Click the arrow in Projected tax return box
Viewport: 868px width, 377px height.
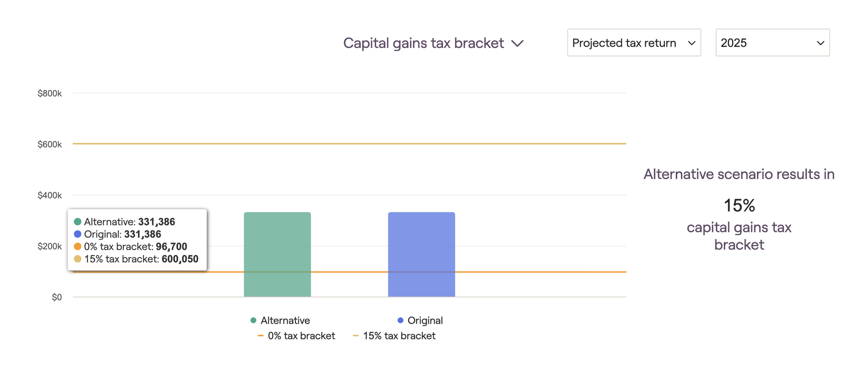691,43
